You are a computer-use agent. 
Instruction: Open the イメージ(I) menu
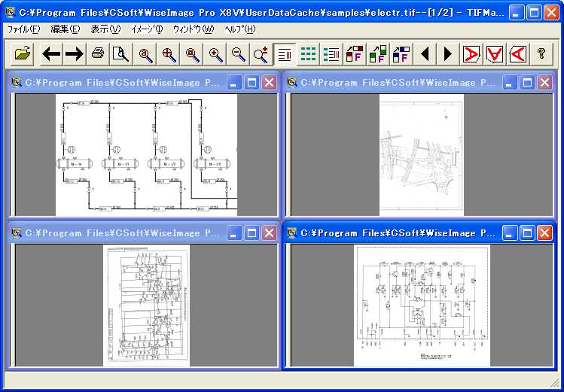146,29
